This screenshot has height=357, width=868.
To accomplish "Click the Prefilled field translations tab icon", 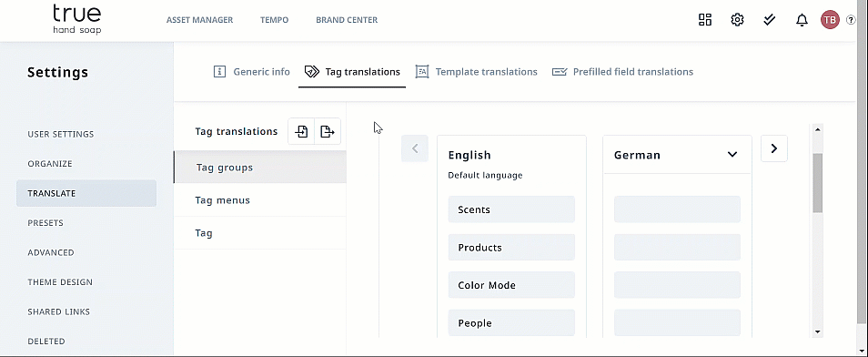I will 560,72.
